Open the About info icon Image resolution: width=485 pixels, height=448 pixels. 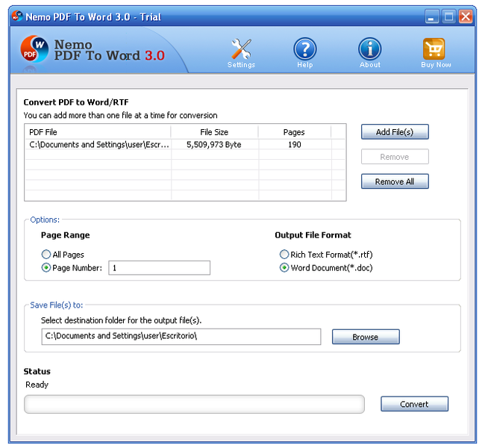point(369,49)
